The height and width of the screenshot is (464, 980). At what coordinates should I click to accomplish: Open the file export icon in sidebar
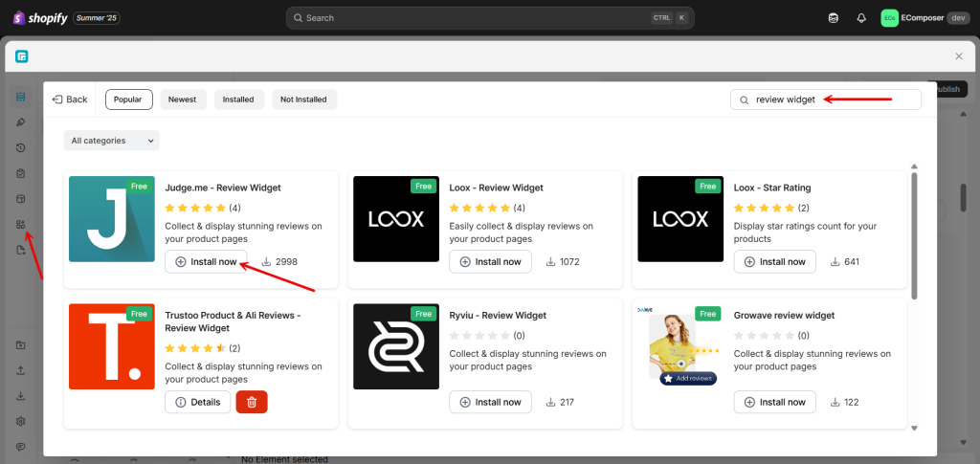point(21,251)
